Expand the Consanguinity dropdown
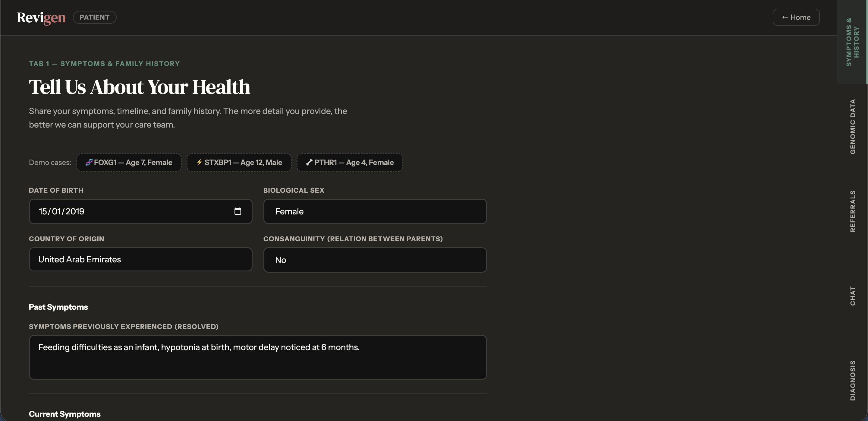Image resolution: width=868 pixels, height=421 pixels. 375,260
